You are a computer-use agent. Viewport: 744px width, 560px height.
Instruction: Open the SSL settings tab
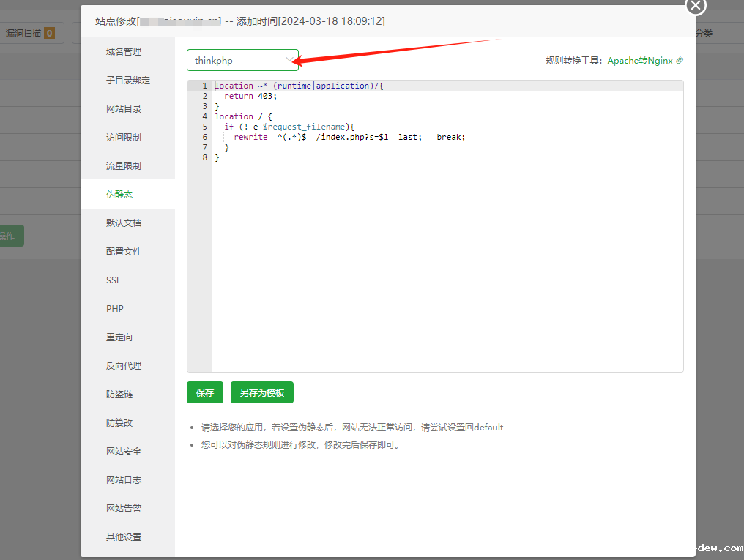[114, 280]
